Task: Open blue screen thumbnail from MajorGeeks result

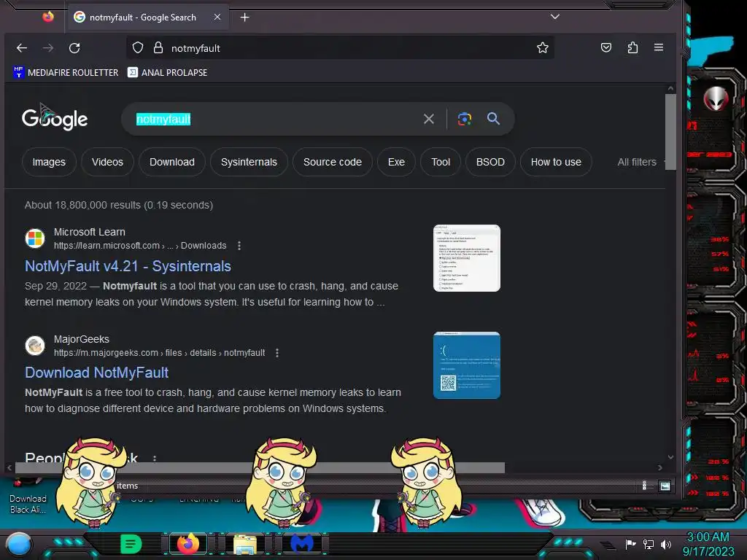Action: pyautogui.click(x=467, y=365)
